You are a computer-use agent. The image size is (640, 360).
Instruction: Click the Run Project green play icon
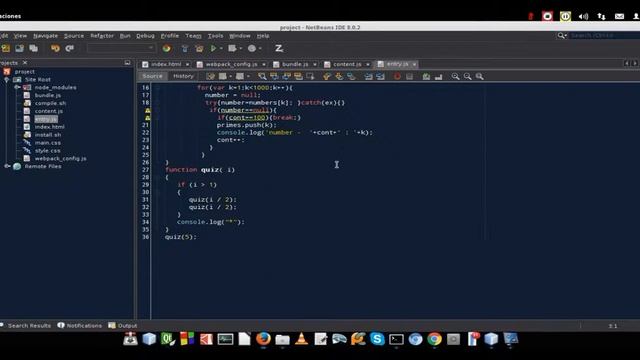click(x=213, y=49)
